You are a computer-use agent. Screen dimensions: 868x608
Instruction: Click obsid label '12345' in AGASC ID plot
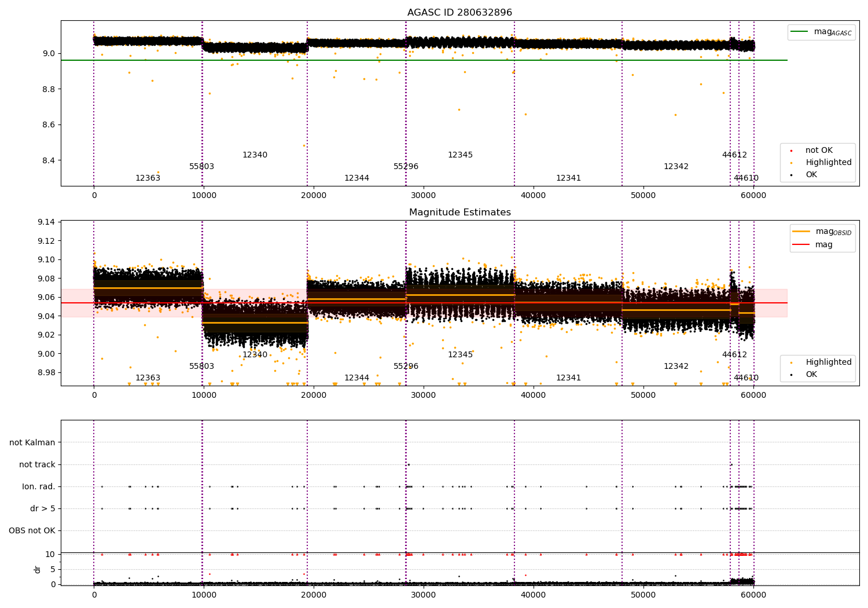(460, 155)
